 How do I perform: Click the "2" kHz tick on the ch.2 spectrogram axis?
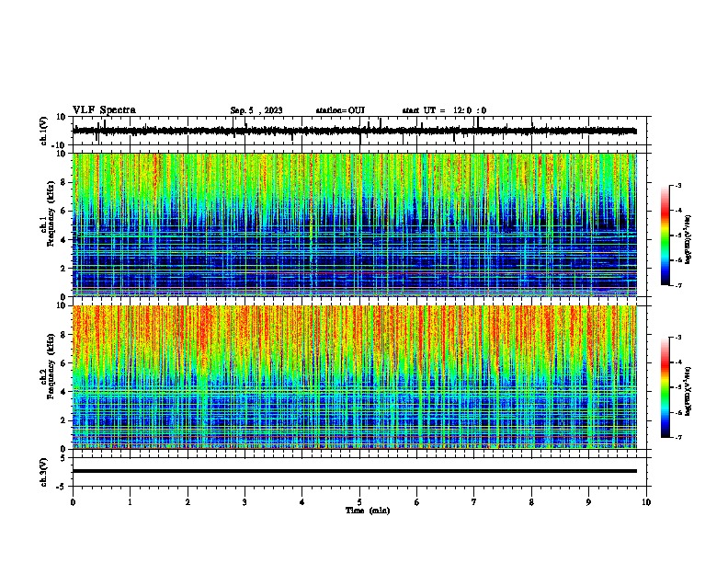(x=64, y=420)
